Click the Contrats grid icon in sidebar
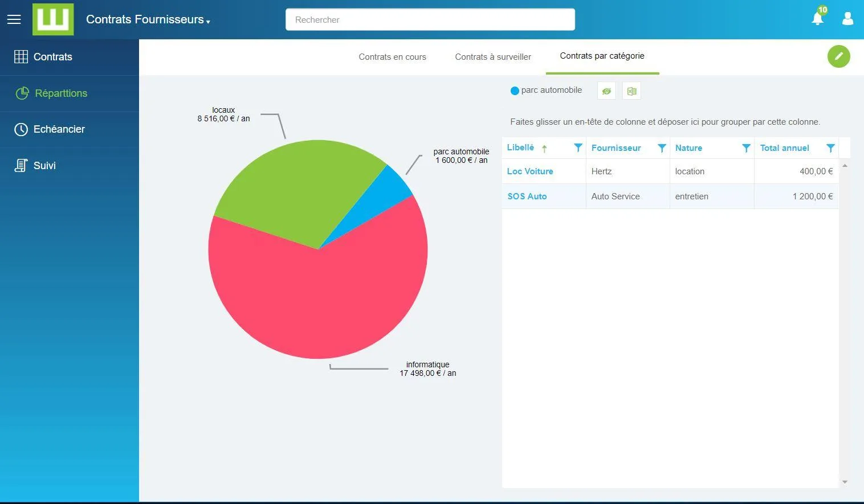864x504 pixels. point(21,56)
